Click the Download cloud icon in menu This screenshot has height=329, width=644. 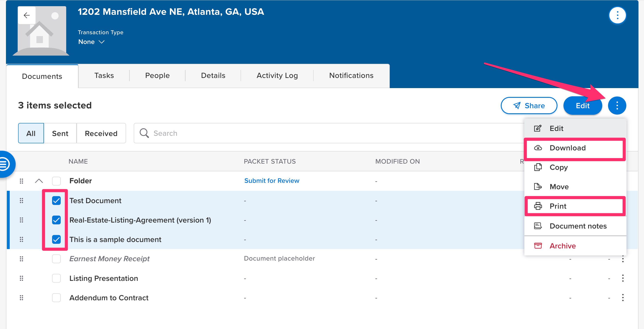[538, 148]
